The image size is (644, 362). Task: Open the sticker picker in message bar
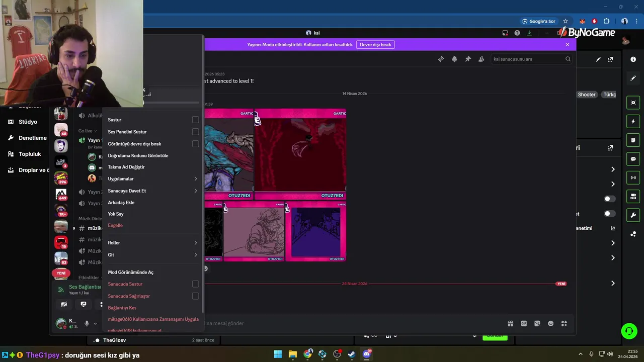point(537,323)
